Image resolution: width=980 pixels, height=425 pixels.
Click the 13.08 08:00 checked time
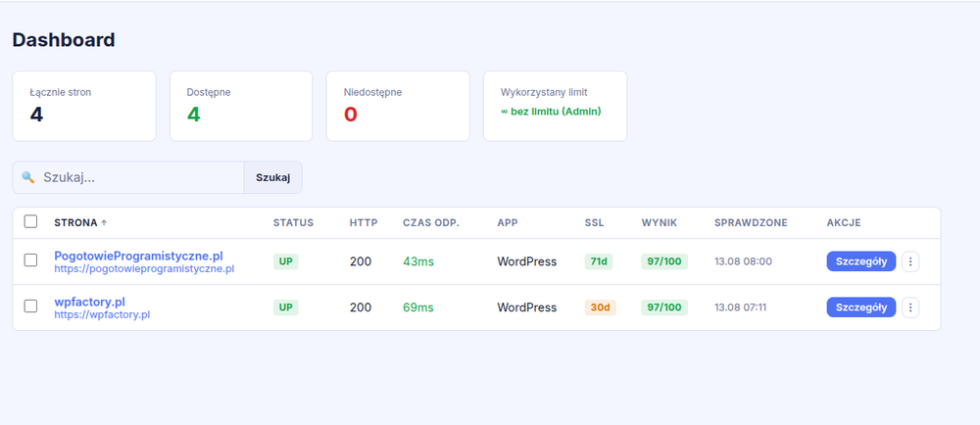743,261
